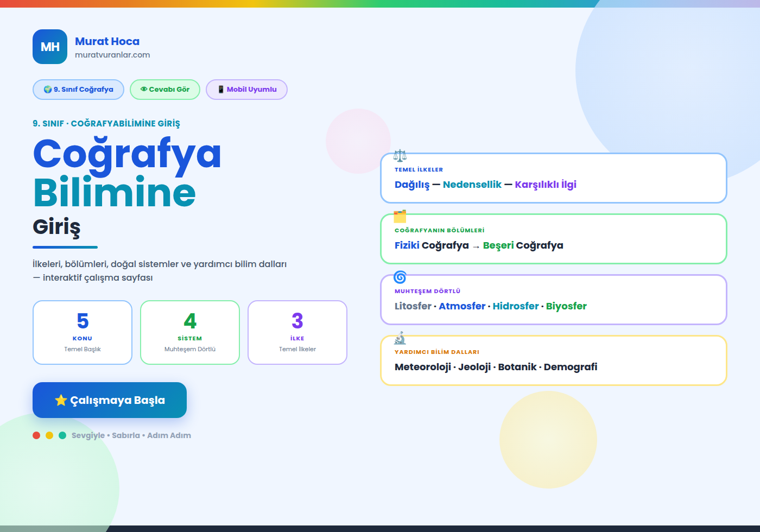Image resolution: width=760 pixels, height=532 pixels.
Task: Open the Temel İlkeler card
Action: [x=554, y=178]
